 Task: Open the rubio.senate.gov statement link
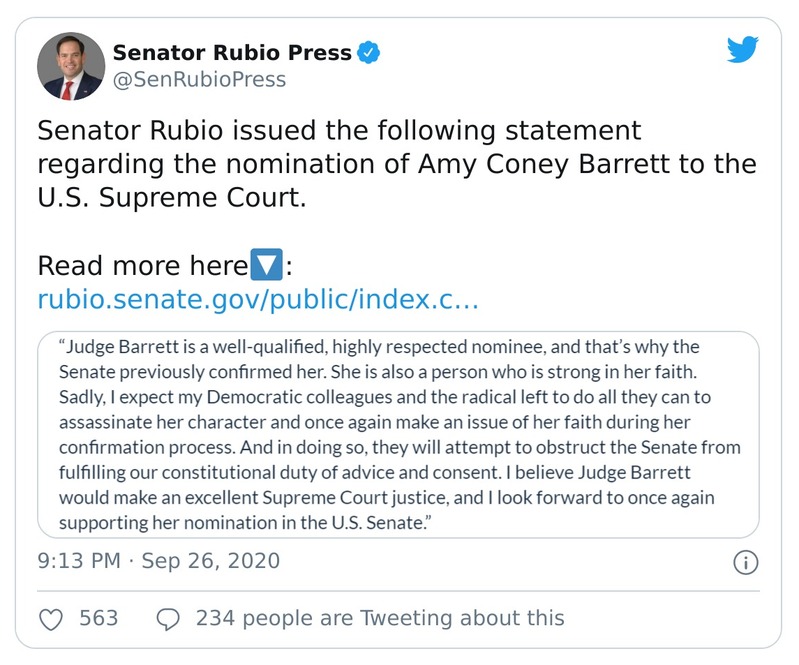[x=256, y=299]
